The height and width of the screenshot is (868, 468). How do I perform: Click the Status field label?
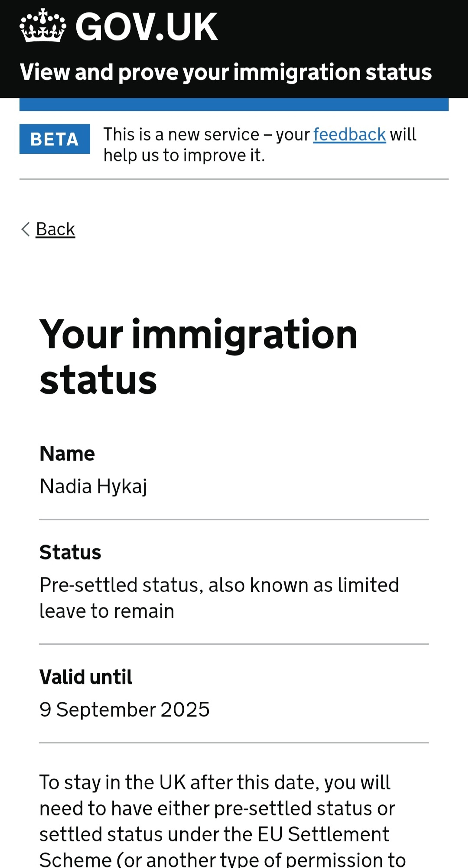pyautogui.click(x=70, y=552)
